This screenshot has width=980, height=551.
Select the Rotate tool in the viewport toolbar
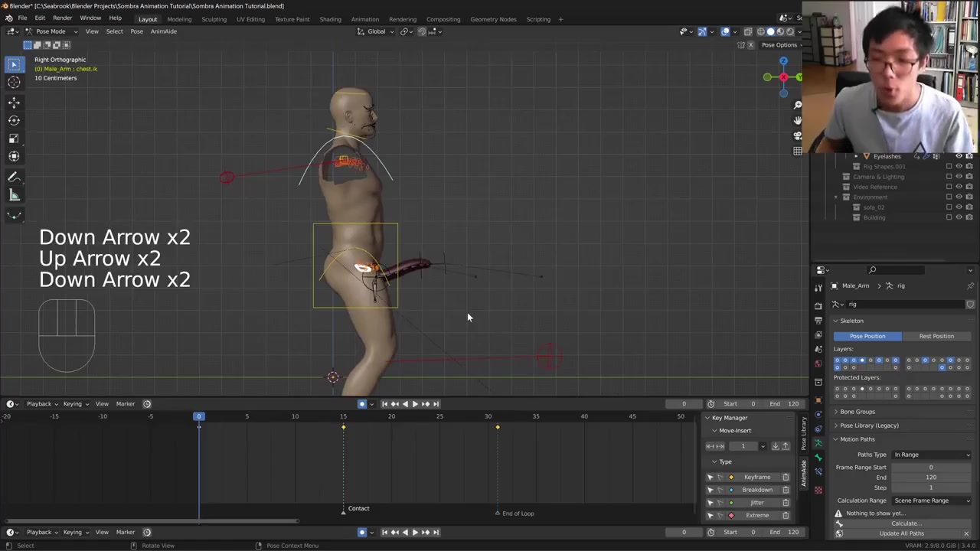(x=14, y=120)
